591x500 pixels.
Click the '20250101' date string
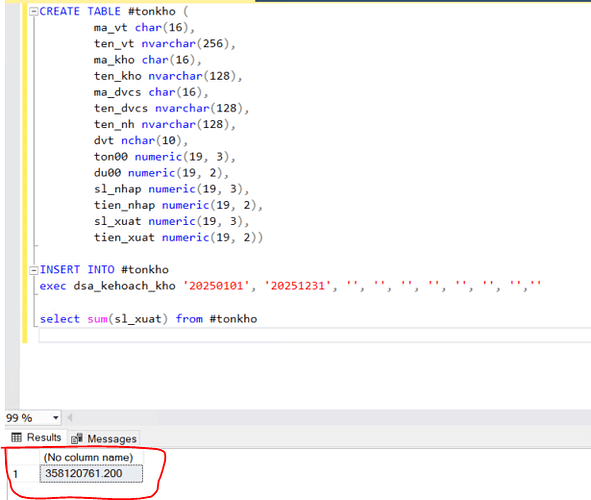[x=216, y=286]
